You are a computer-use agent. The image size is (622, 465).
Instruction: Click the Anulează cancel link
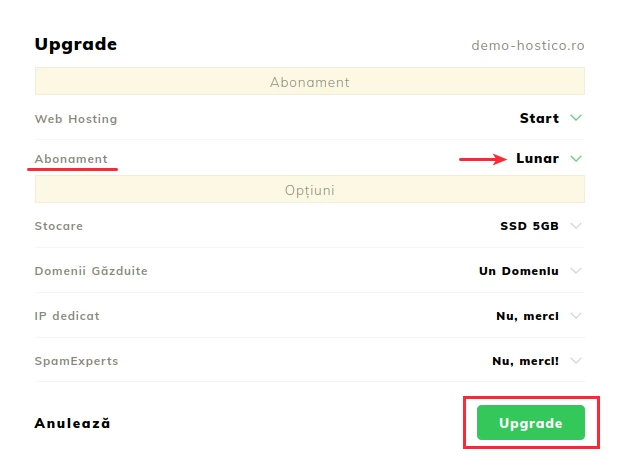72,423
